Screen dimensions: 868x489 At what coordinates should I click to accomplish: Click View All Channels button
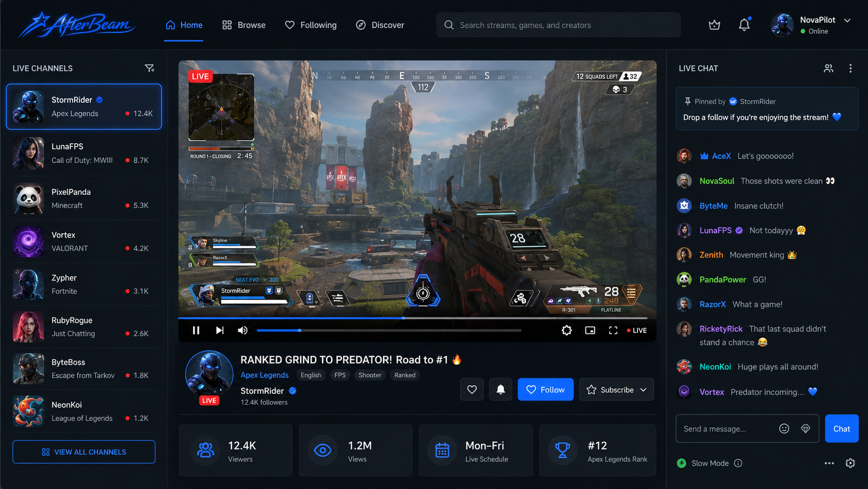pos(84,452)
